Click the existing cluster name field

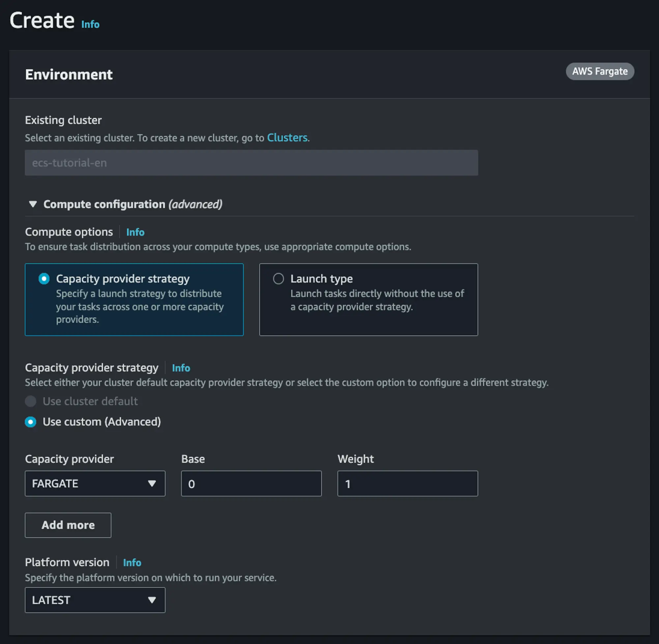coord(251,163)
